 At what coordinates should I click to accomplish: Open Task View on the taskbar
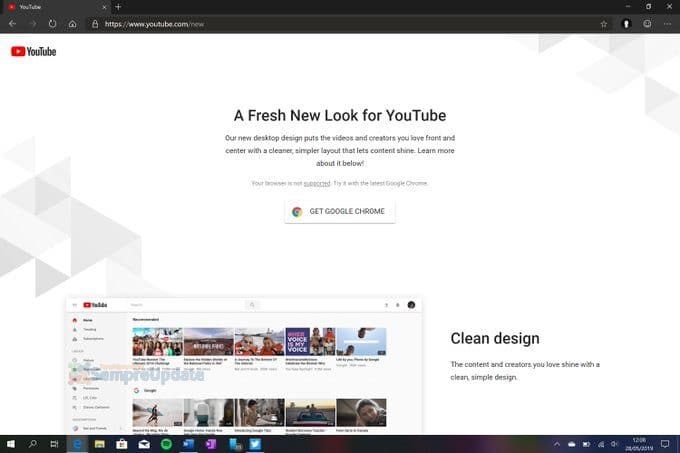pos(54,444)
